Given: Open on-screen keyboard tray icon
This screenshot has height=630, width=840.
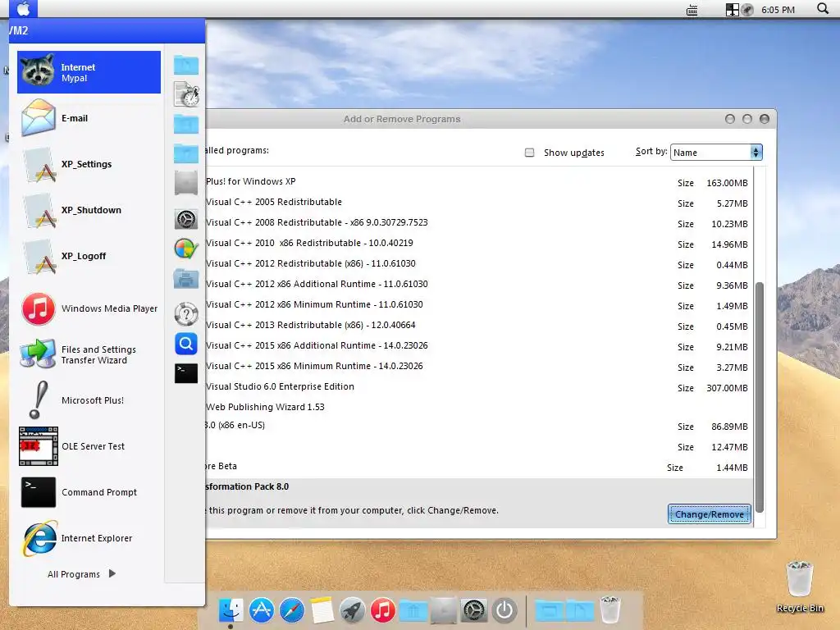Looking at the screenshot, I should click(692, 10).
